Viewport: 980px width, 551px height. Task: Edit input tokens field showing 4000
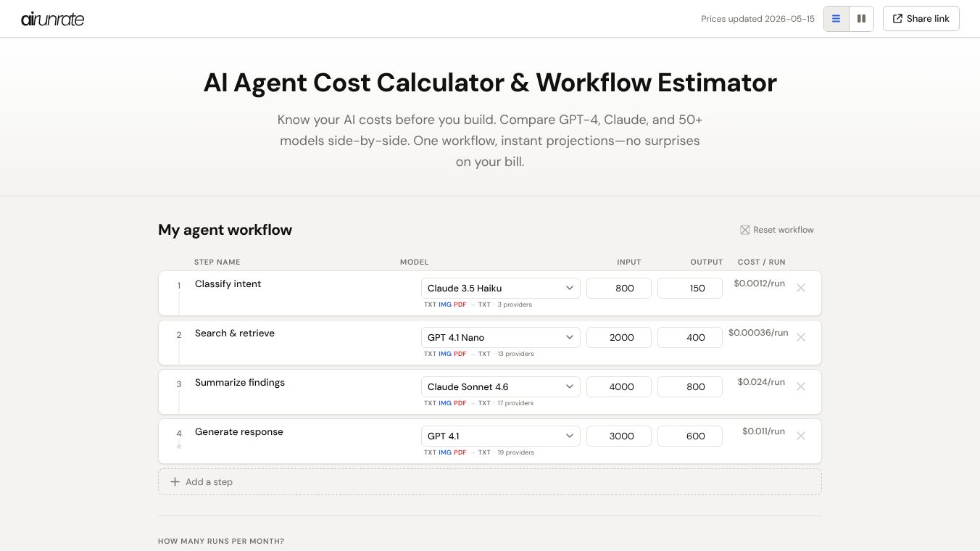pyautogui.click(x=619, y=387)
